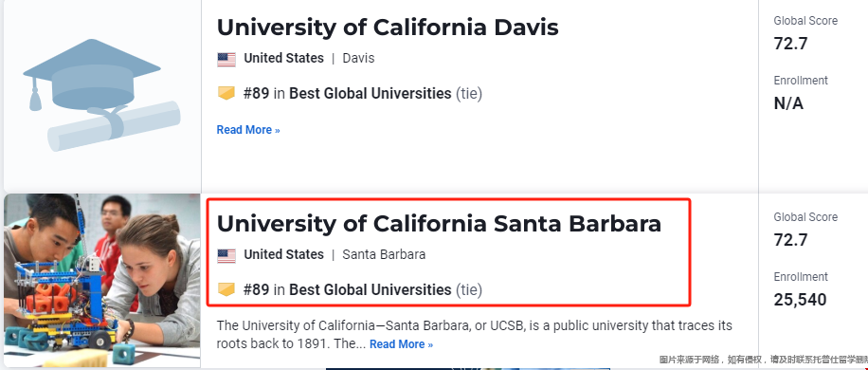Click United States text for Santa Barbara

[x=283, y=255]
